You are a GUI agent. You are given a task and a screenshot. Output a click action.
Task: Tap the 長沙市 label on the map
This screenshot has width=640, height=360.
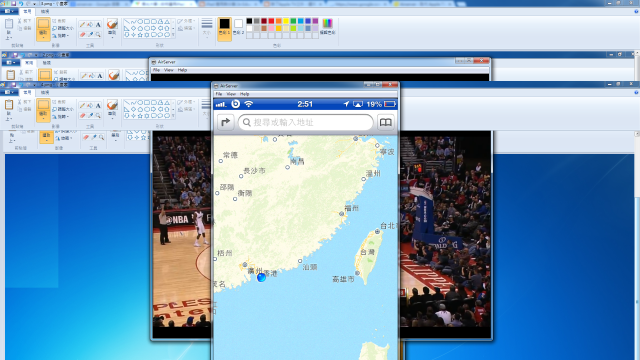tap(254, 171)
